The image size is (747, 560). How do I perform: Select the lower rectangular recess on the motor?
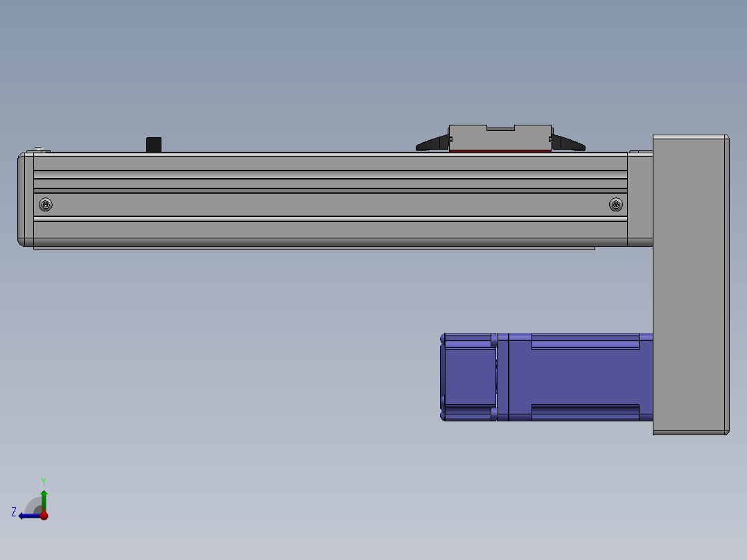(x=585, y=412)
